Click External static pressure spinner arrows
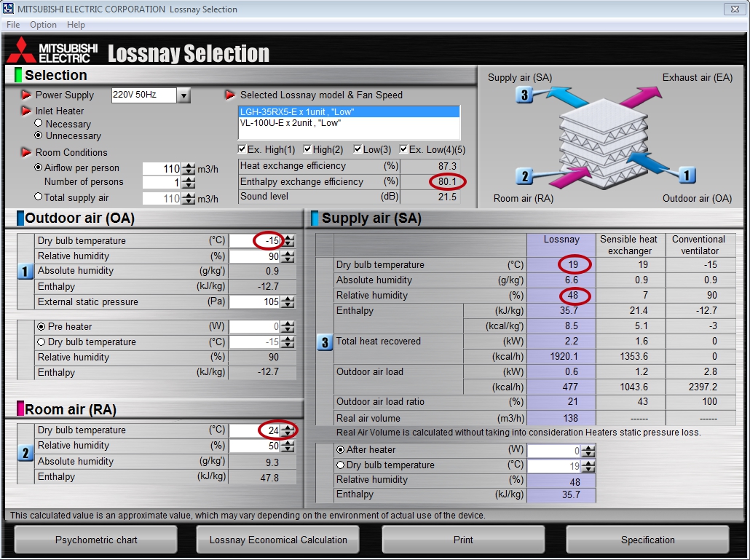Viewport: 750px width, 560px height. click(288, 301)
